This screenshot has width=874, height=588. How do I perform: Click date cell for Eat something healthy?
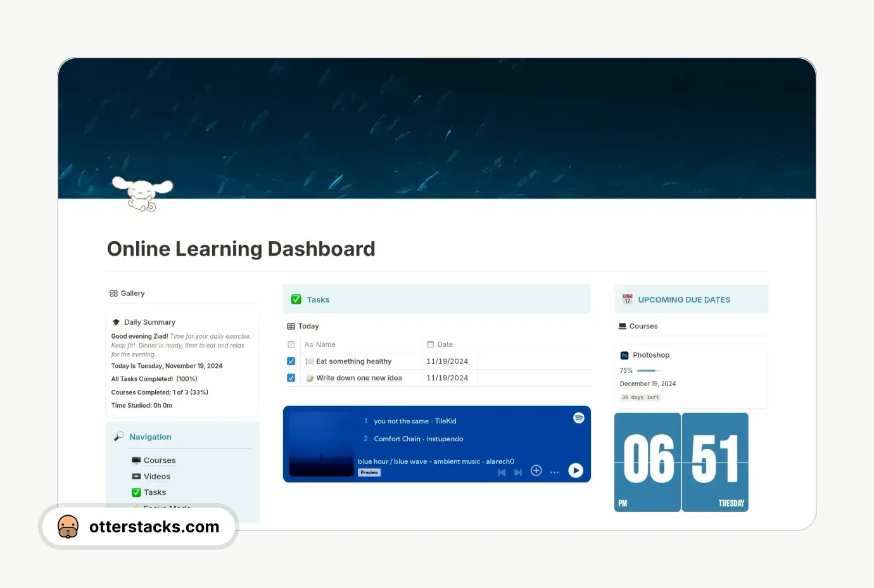pyautogui.click(x=449, y=361)
